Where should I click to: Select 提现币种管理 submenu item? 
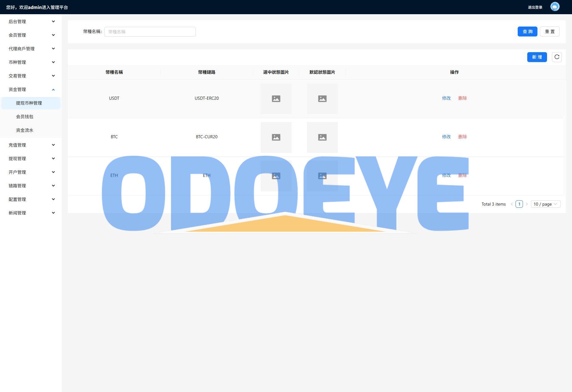point(31,103)
